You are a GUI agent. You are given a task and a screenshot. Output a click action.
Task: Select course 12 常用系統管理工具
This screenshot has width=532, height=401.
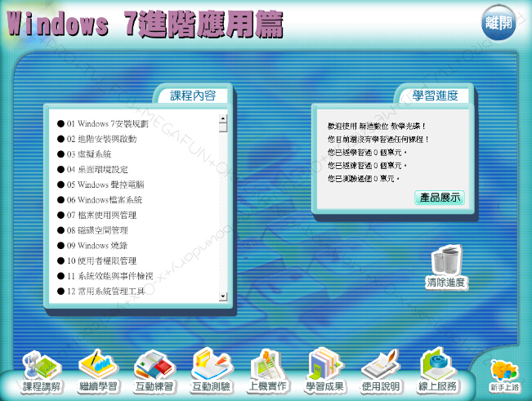coord(105,291)
